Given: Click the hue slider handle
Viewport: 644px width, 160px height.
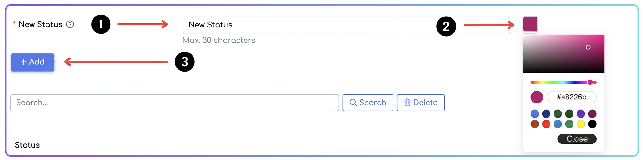Looking at the screenshot, I should tap(590, 82).
